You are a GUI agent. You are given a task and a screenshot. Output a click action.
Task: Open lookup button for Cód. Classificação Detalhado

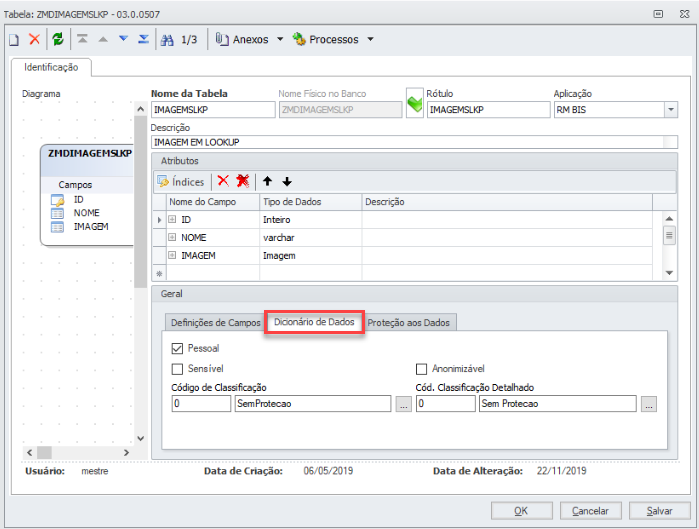(x=649, y=404)
